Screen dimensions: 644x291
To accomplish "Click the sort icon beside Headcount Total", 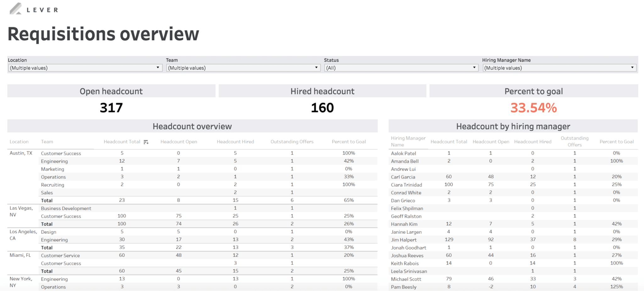I will point(146,142).
